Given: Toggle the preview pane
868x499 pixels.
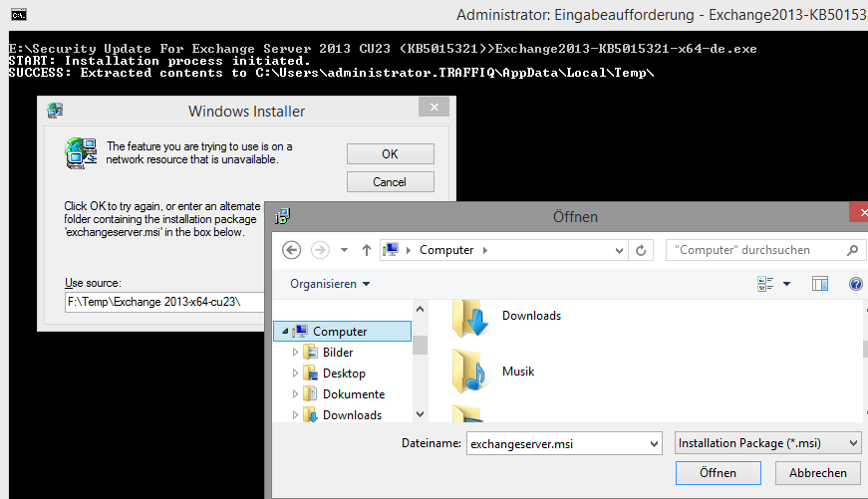Looking at the screenshot, I should (x=820, y=284).
